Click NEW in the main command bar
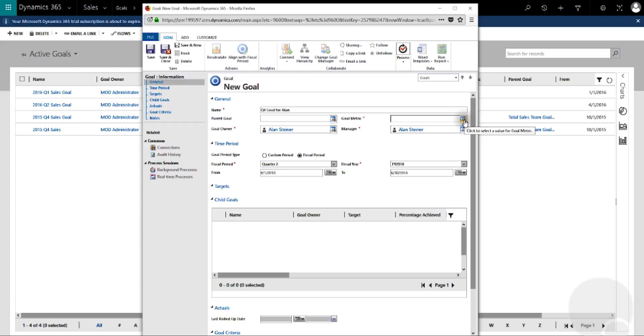644x336 pixels. 15,33
